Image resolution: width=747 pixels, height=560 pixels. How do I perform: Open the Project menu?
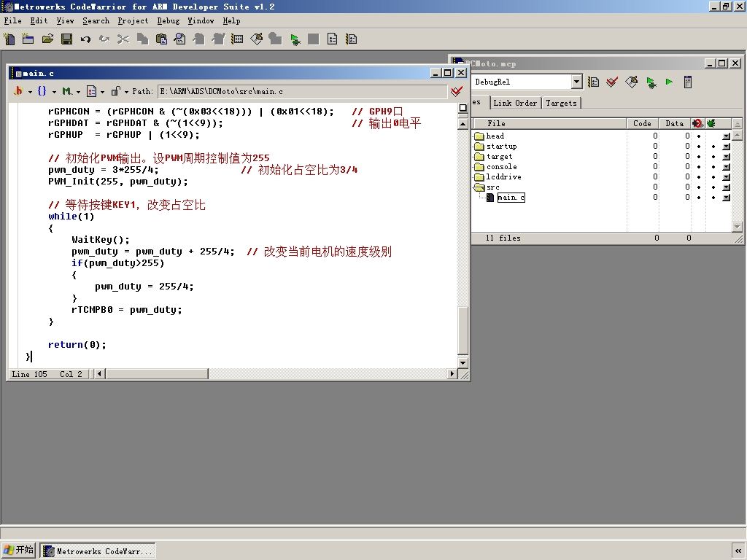[133, 20]
